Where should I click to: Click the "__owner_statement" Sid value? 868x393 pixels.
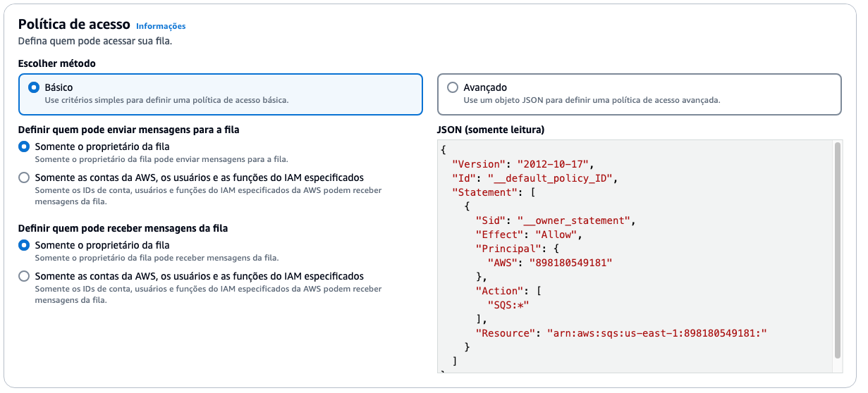574,220
